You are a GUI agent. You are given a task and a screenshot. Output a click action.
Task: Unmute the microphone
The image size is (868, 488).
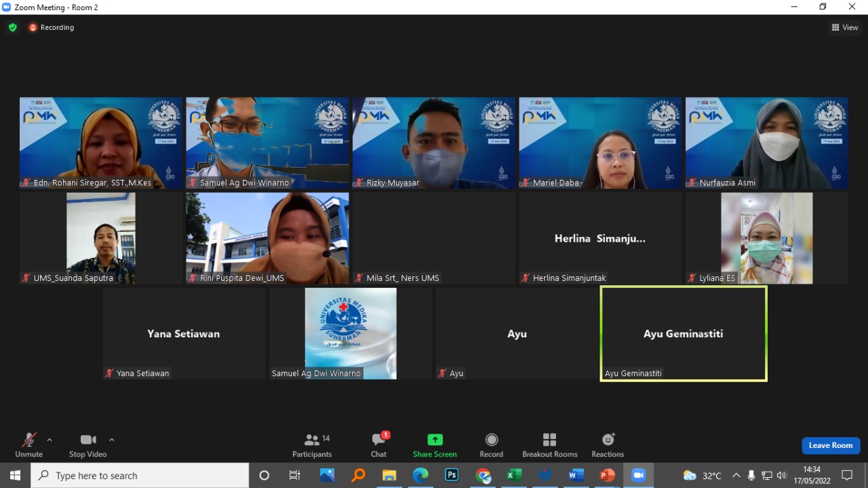[28, 445]
